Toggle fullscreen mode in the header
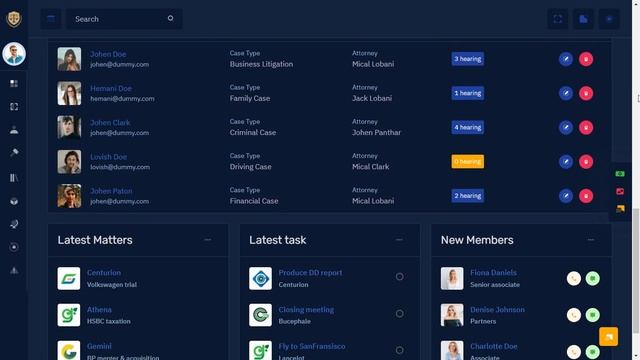 pyautogui.click(x=558, y=19)
